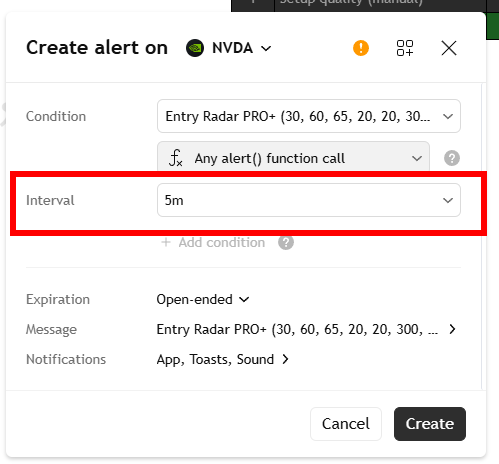The image size is (499, 464).
Task: Click the orange warning exclamation icon
Action: pyautogui.click(x=361, y=48)
